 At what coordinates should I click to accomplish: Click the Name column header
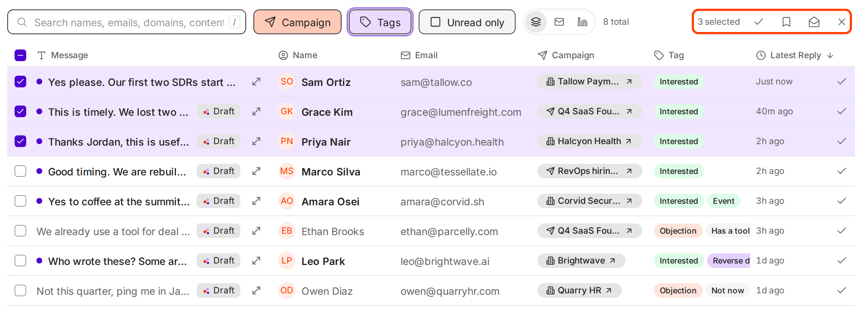tap(298, 55)
